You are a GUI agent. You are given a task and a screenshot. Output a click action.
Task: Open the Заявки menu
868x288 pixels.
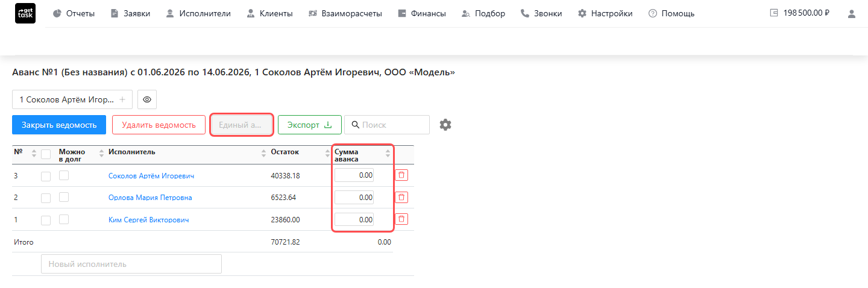click(131, 13)
